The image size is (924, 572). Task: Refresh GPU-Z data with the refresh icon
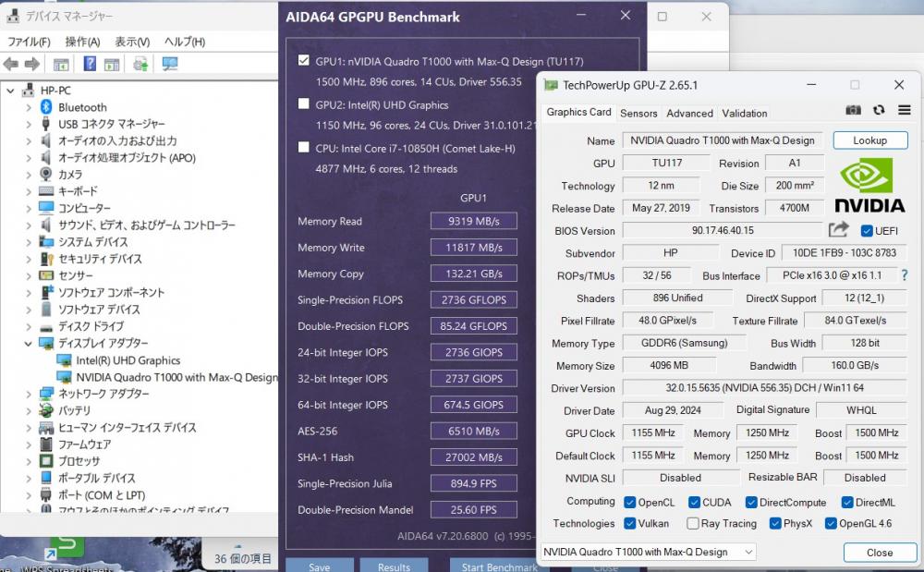pyautogui.click(x=879, y=110)
